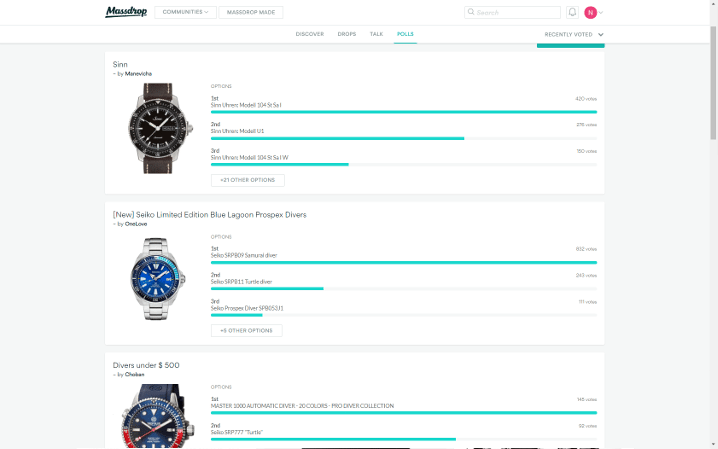Open Seiko Blue Lagoon Prospex Divers poll
The height and width of the screenshot is (449, 718).
click(x=210, y=215)
